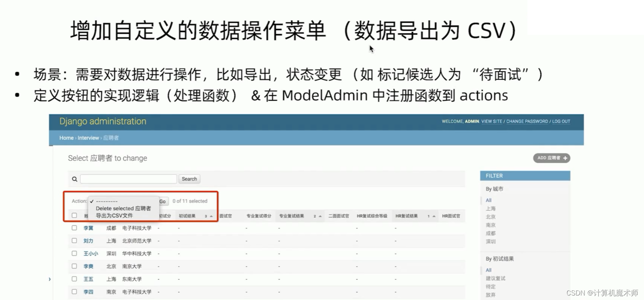The width and height of the screenshot is (644, 300).
Task: Check the box for the 成都 applicant row
Action: pyautogui.click(x=74, y=228)
